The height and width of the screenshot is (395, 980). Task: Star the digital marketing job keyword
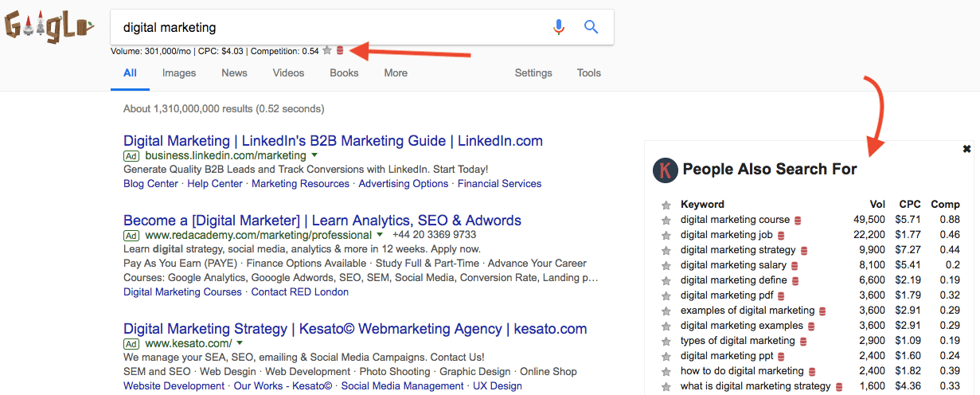[666, 235]
